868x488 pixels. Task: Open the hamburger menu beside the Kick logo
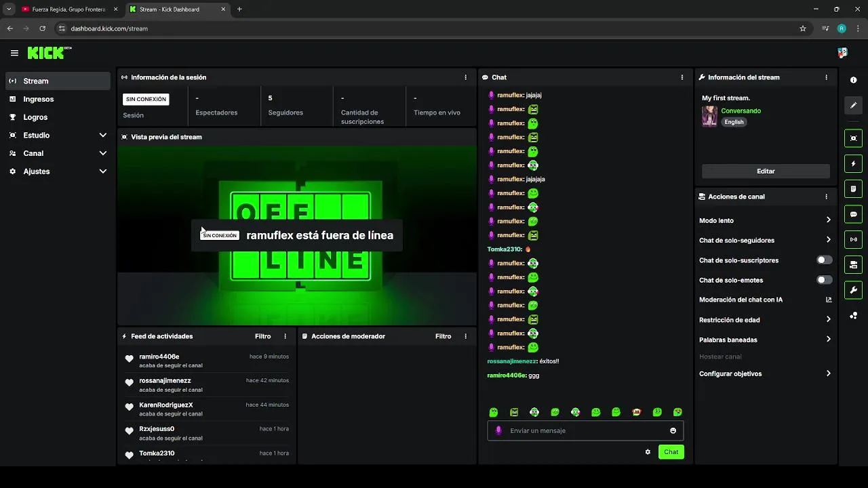14,53
